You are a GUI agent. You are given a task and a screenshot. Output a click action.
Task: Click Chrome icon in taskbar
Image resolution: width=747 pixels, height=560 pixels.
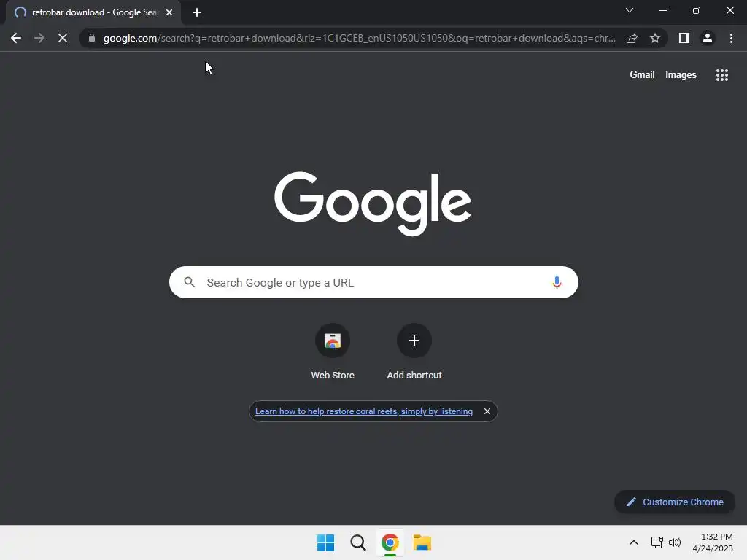point(390,542)
